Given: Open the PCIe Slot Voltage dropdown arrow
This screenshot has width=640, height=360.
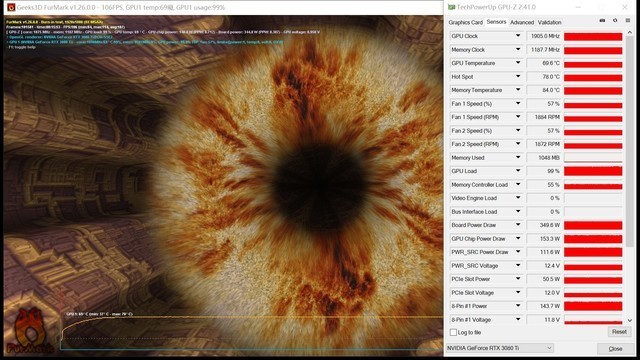Looking at the screenshot, I should click(x=518, y=292).
